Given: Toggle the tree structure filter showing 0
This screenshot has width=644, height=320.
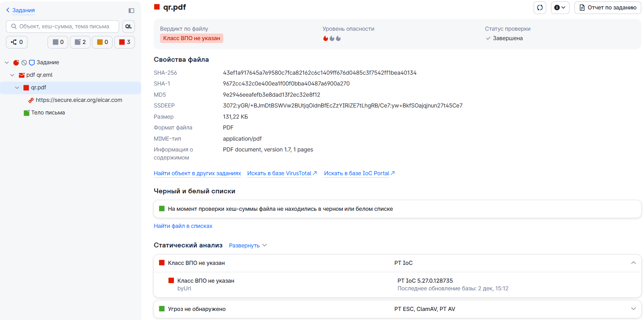Looking at the screenshot, I should coord(17,42).
